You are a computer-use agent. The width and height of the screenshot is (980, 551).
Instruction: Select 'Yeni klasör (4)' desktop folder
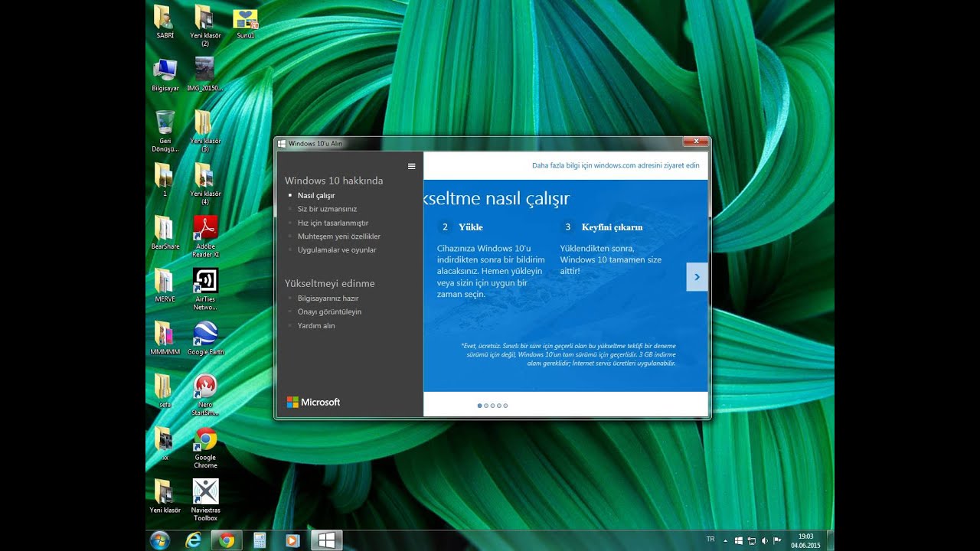[205, 184]
